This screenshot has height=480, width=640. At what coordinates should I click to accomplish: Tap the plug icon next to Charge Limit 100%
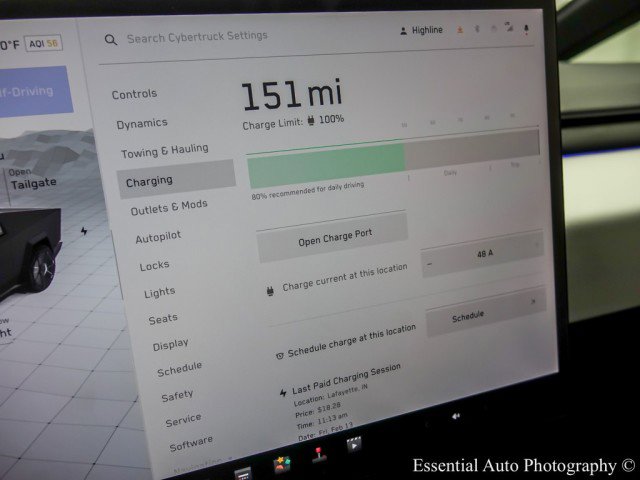[x=311, y=120]
